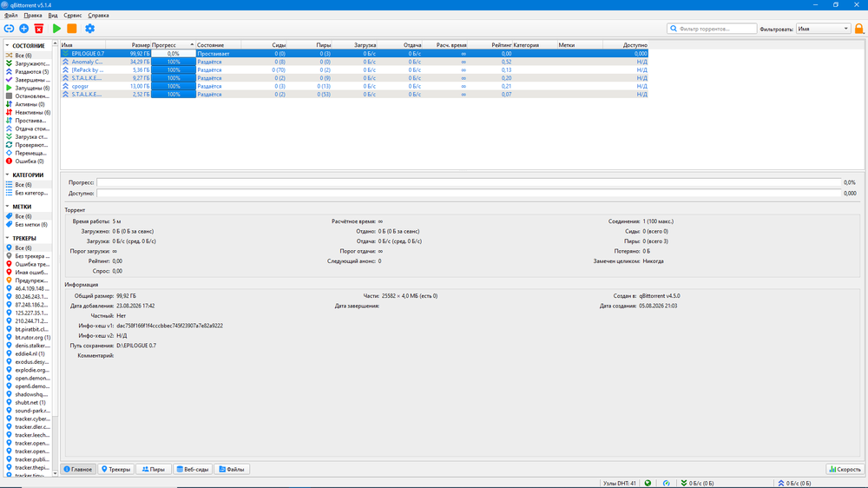
Task: Open the Файл menu
Action: point(10,16)
